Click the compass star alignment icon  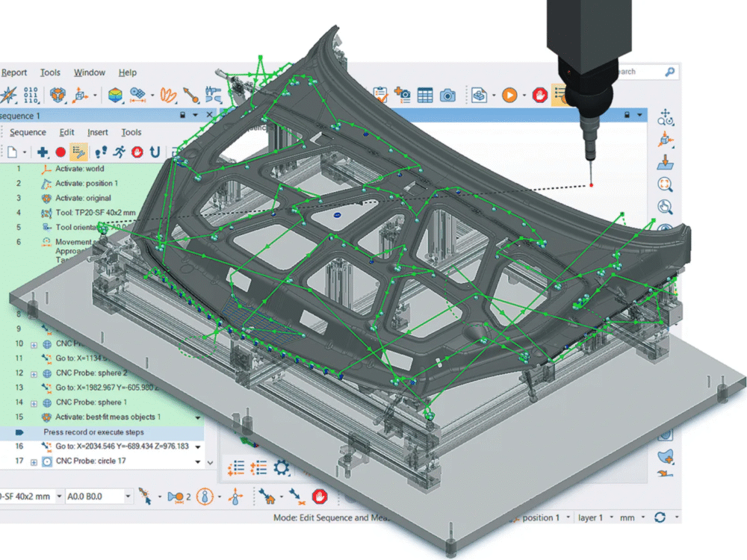8,95
